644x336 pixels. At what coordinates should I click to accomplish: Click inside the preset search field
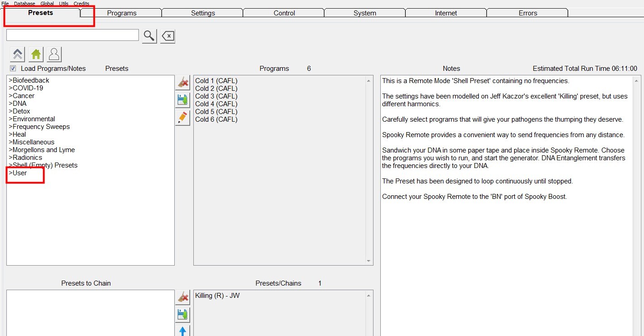73,35
